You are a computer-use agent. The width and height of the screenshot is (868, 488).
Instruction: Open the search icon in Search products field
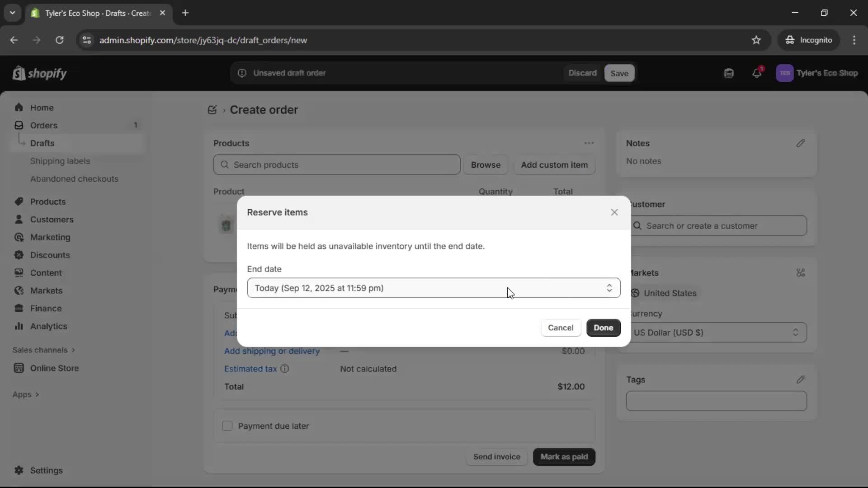coord(225,165)
